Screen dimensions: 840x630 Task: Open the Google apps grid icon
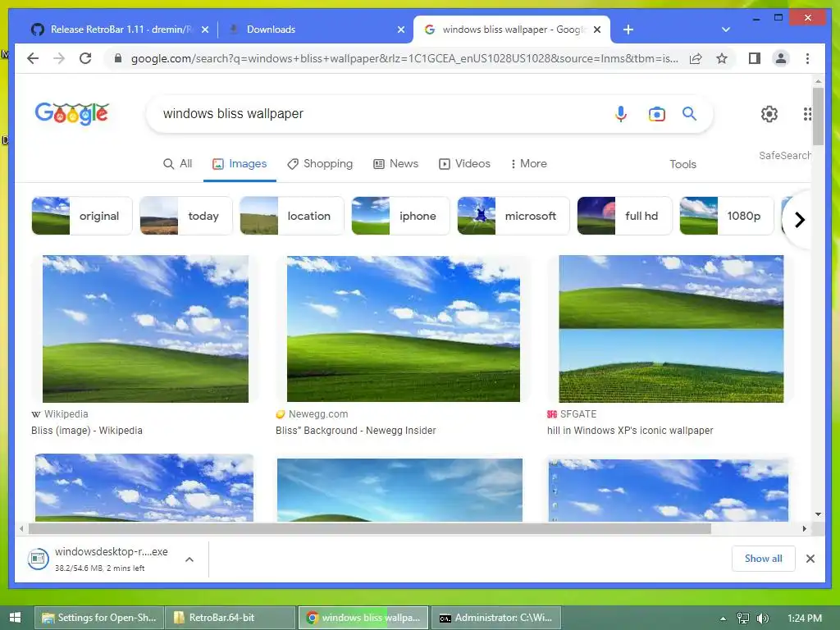807,113
